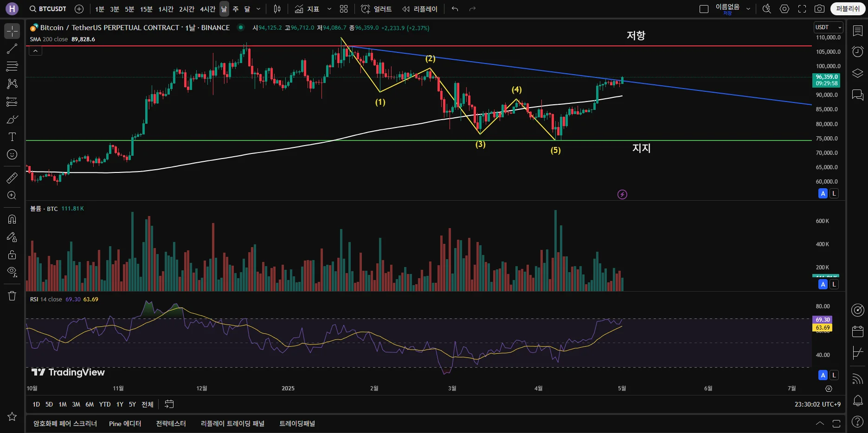This screenshot has width=868, height=433.
Task: Open the 지표 indicators menu
Action: pyautogui.click(x=308, y=9)
